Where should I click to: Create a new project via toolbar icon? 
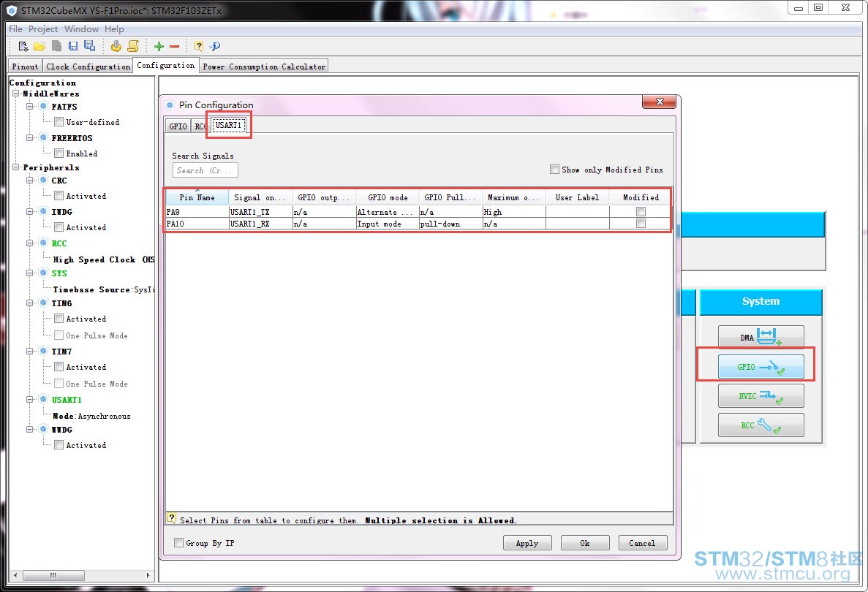(23, 47)
